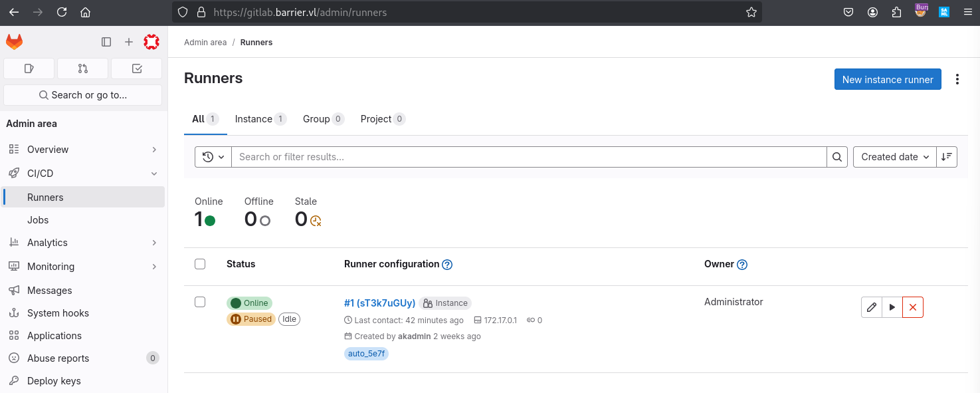Open the Runners actions kebab menu
The width and height of the screenshot is (980, 393).
[x=957, y=80]
